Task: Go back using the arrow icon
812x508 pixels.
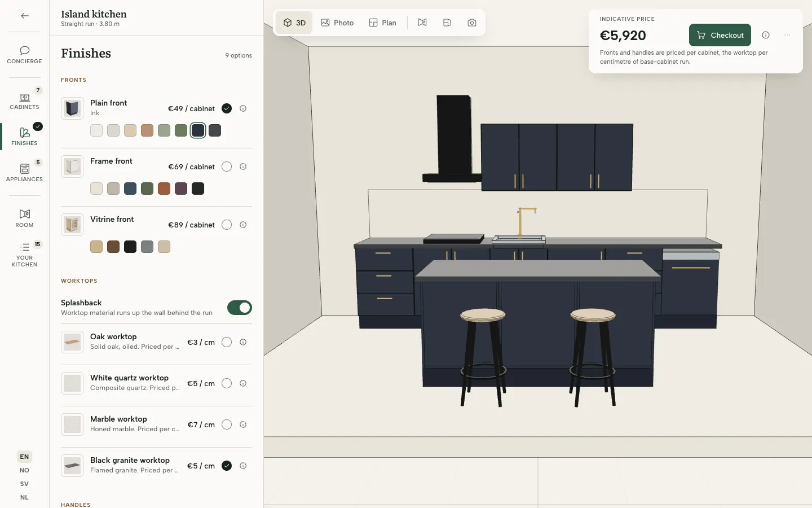Action: [25, 16]
